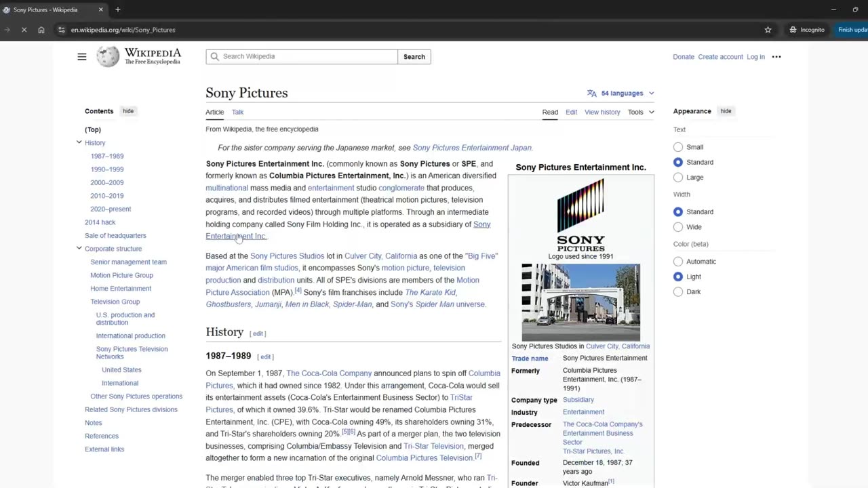
Task: Click the browser address bar URL
Action: (x=123, y=30)
